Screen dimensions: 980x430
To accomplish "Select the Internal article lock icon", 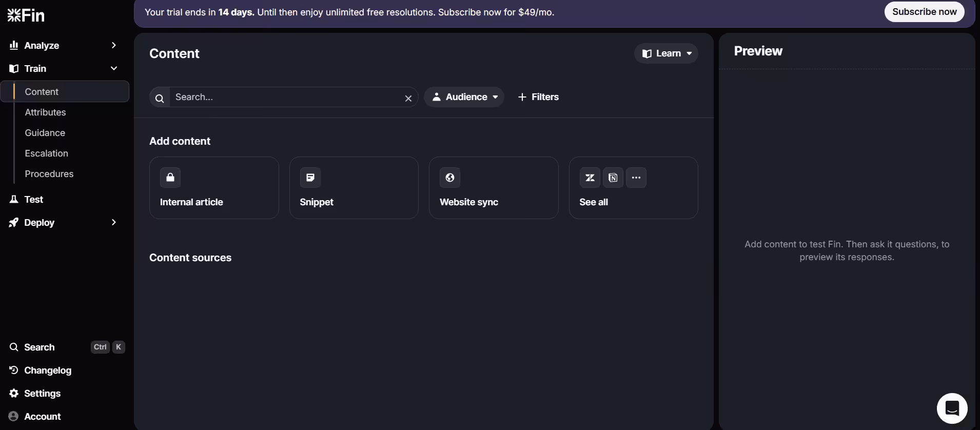I will tap(170, 178).
